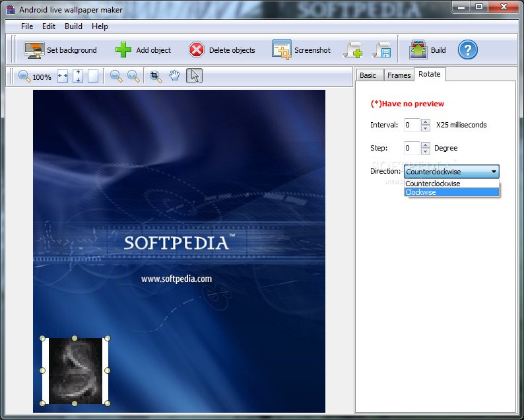This screenshot has width=524, height=420.
Task: Click the Set background toolbar icon
Action: pyautogui.click(x=34, y=50)
